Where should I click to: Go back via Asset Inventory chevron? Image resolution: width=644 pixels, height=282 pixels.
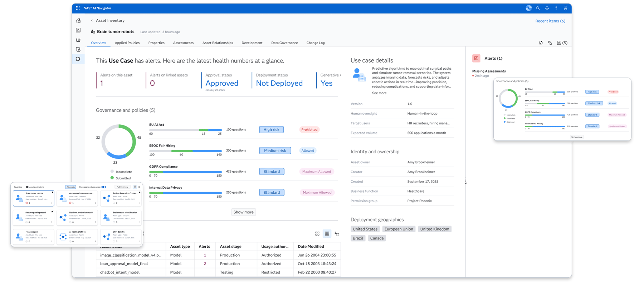[92, 20]
